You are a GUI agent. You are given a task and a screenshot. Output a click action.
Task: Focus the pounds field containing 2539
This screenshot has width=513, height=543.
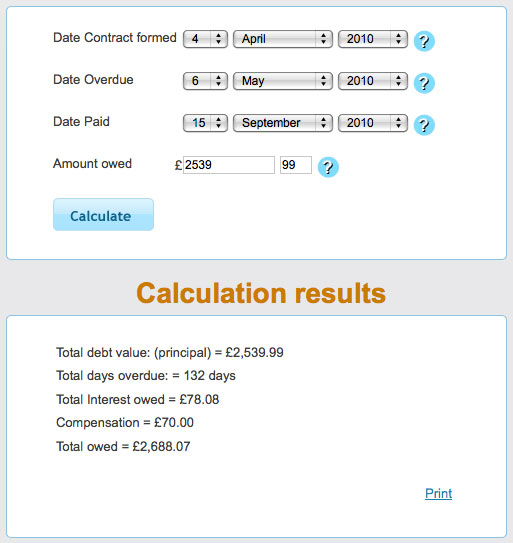229,165
